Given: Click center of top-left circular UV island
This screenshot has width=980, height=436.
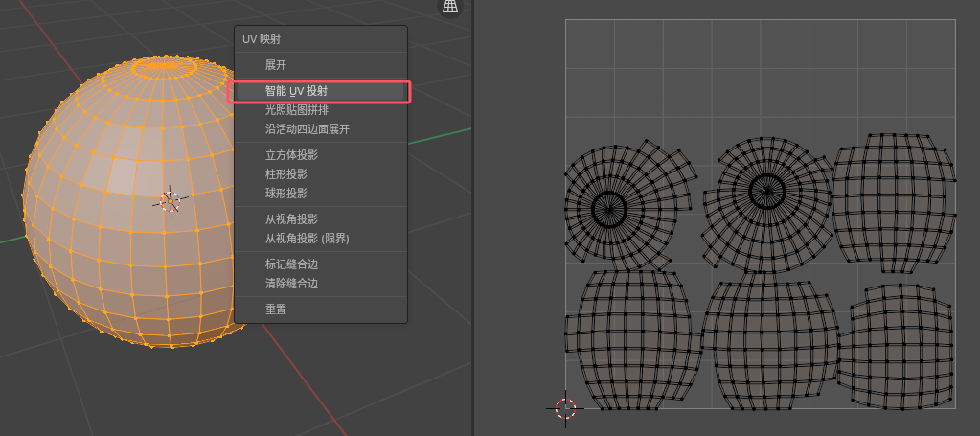Looking at the screenshot, I should pyautogui.click(x=607, y=206).
